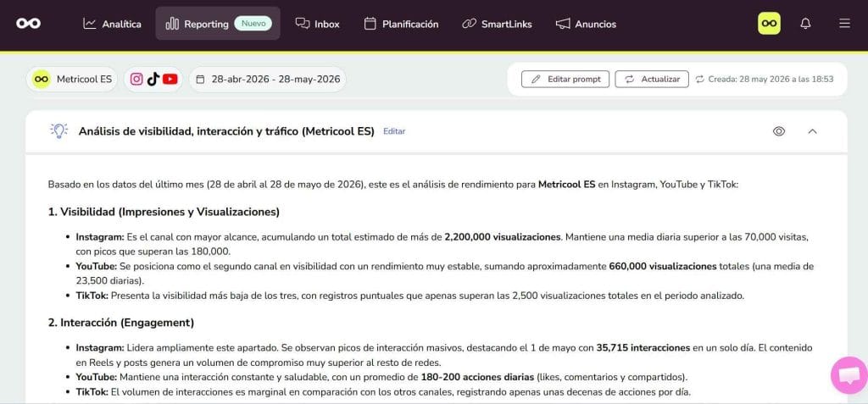Click '2,200,000 visualizaciones' bold text
868x404 pixels.
click(503, 237)
